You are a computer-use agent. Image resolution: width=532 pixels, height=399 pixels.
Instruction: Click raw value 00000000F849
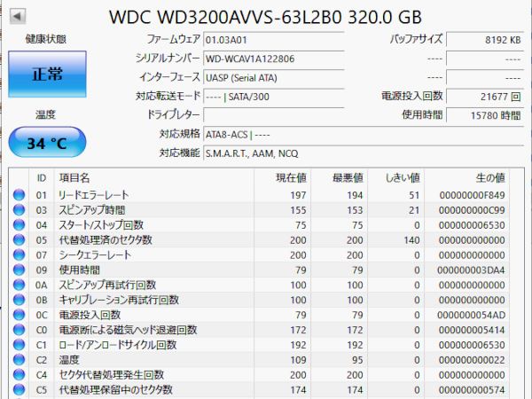click(472, 195)
